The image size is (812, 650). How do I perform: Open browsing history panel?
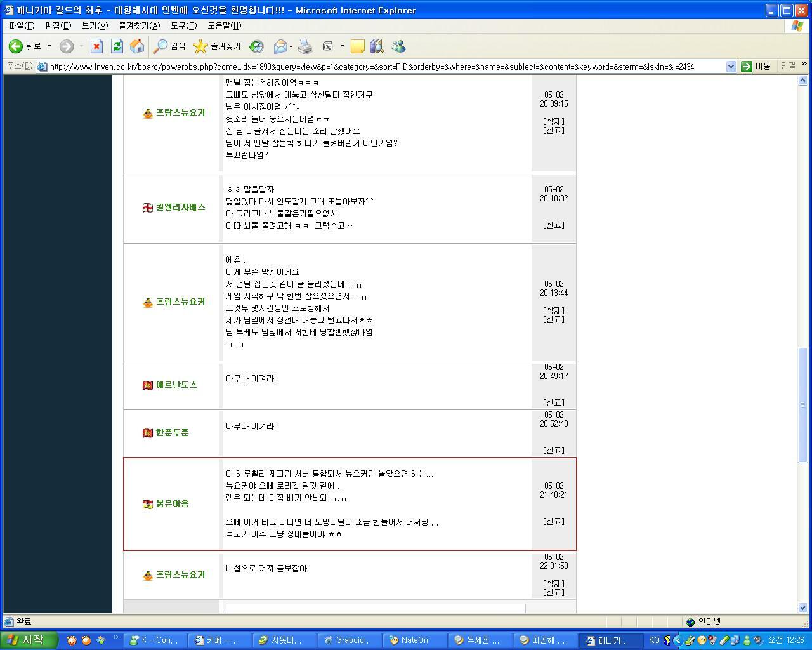point(256,46)
